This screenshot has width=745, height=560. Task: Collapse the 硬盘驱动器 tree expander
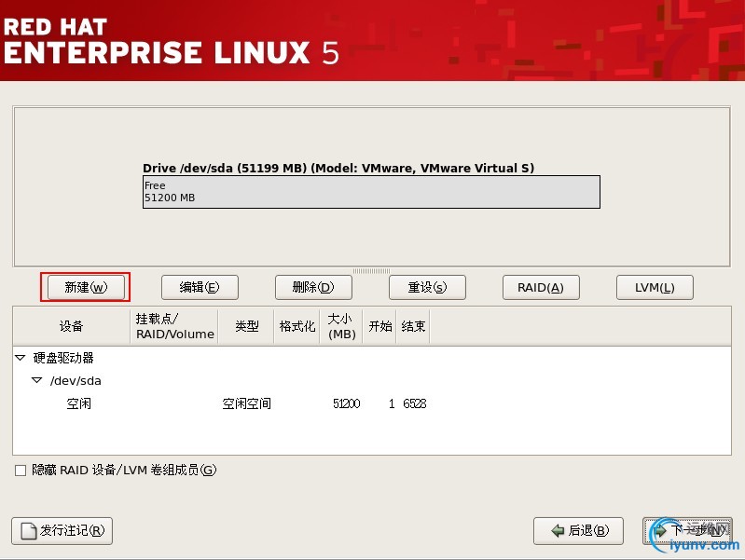[20, 358]
